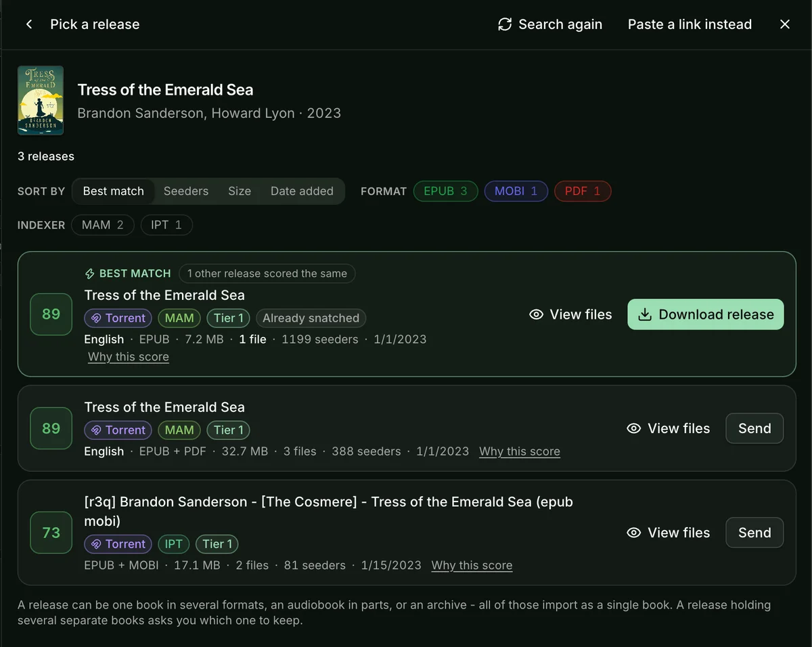Viewport: 812px width, 647px height.
Task: Open the Tress of the Emerald Sea cover thumbnail
Action: [41, 100]
